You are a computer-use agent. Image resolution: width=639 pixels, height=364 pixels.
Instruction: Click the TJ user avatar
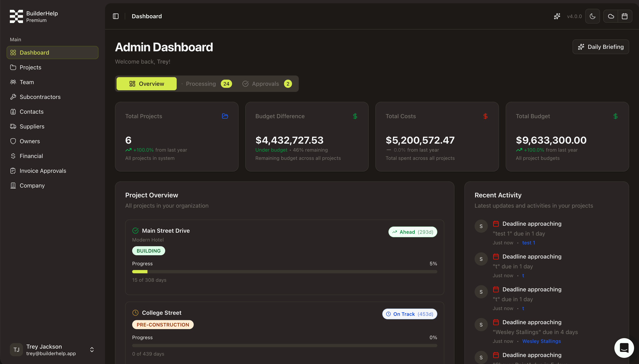(x=16, y=349)
